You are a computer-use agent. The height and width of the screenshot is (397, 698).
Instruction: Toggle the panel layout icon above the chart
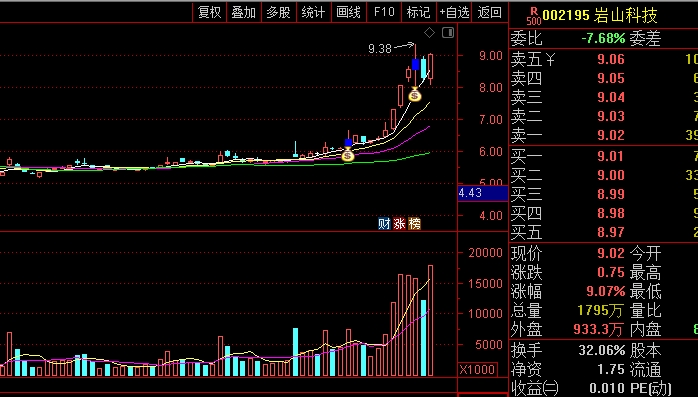tap(448, 32)
